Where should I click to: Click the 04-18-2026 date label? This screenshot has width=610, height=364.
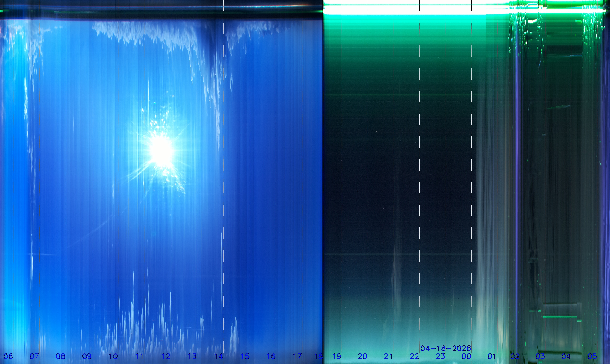coord(446,349)
